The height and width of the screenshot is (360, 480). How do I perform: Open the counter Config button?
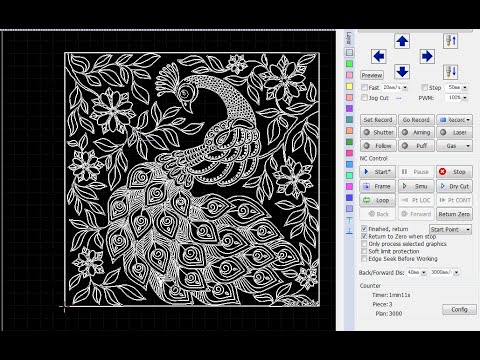pyautogui.click(x=459, y=309)
